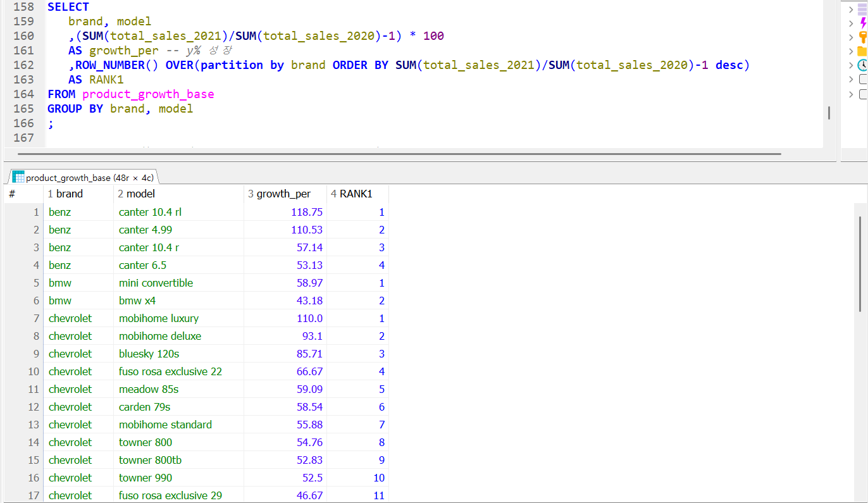This screenshot has height=503, width=868.
Task: Click the ROW_NUMBER() function in the query
Action: [x=117, y=65]
